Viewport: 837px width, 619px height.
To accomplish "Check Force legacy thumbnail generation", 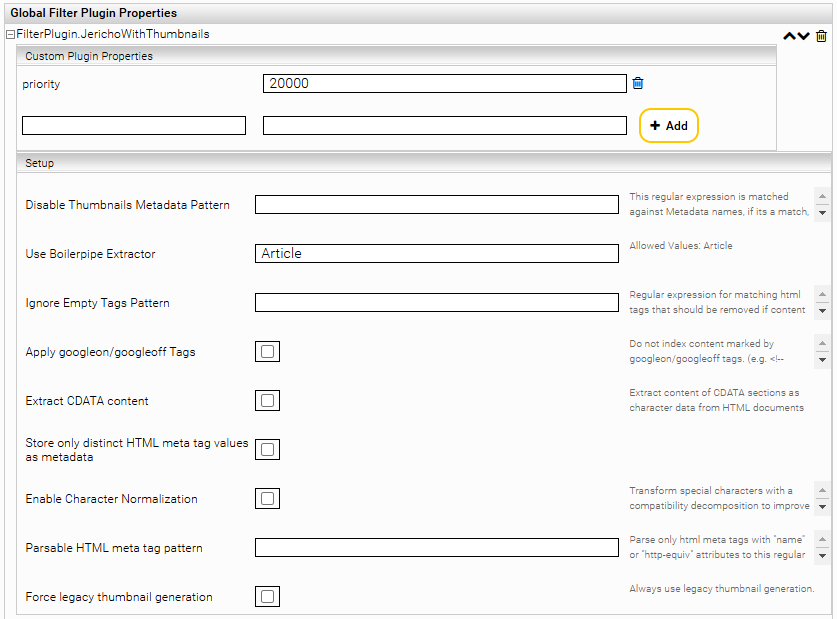I will [267, 597].
